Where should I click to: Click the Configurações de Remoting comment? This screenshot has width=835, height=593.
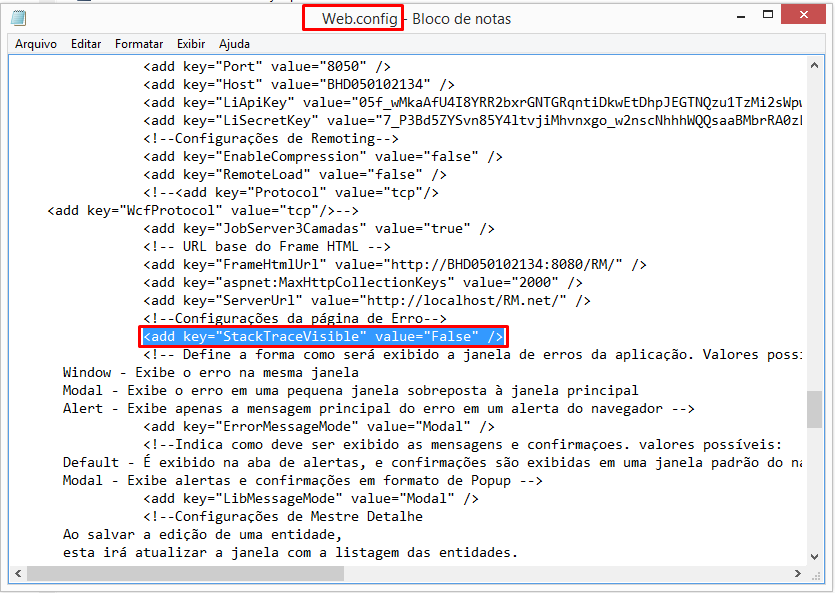point(271,139)
